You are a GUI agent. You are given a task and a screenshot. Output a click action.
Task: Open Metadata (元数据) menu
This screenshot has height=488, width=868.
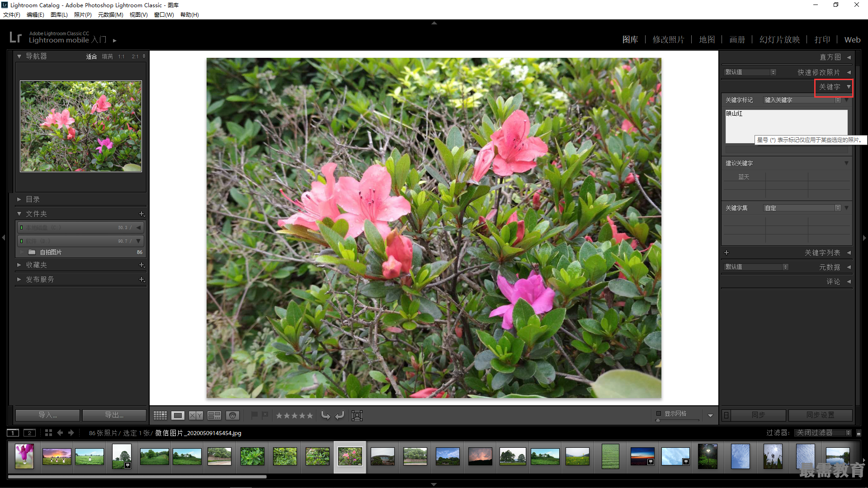coord(110,15)
